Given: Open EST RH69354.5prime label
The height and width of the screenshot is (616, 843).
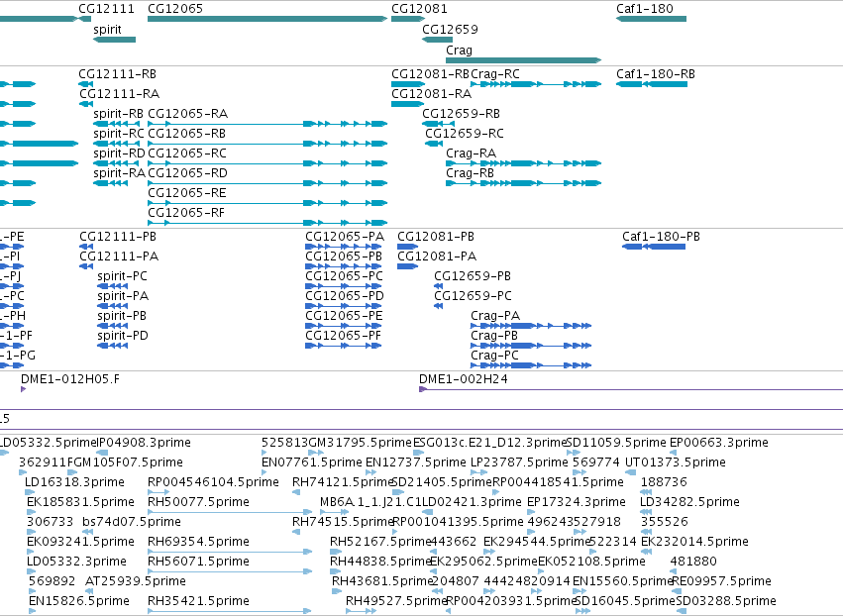Looking at the screenshot, I should [198, 542].
